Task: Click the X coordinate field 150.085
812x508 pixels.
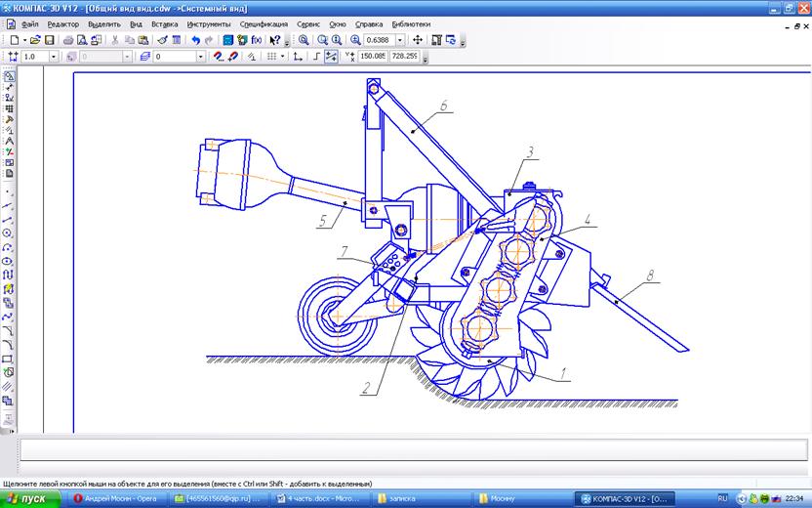Action: pyautogui.click(x=373, y=57)
